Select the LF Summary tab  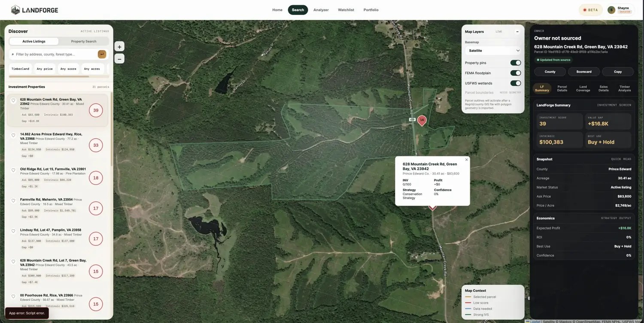click(542, 88)
